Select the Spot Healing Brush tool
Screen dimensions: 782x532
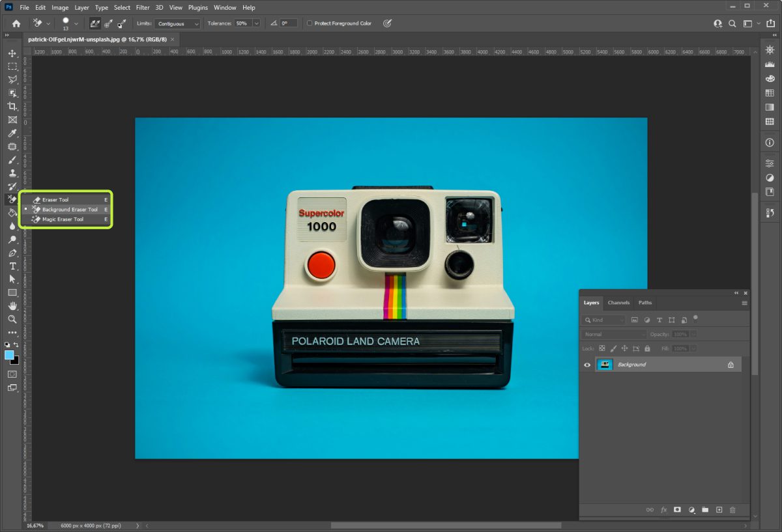(12, 147)
